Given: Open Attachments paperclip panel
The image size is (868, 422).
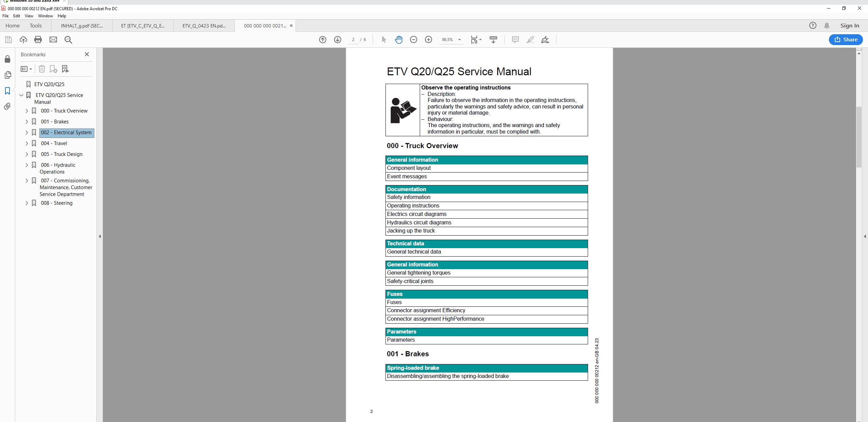Looking at the screenshot, I should [7, 106].
